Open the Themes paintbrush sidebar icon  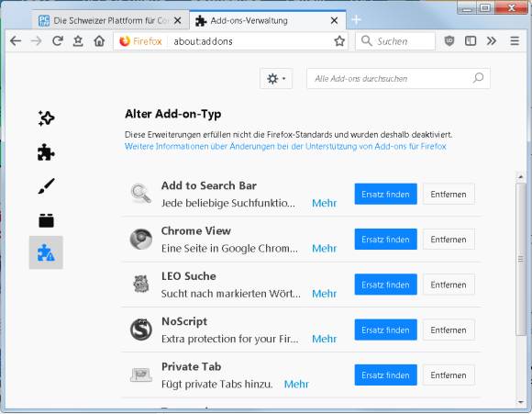[46, 186]
